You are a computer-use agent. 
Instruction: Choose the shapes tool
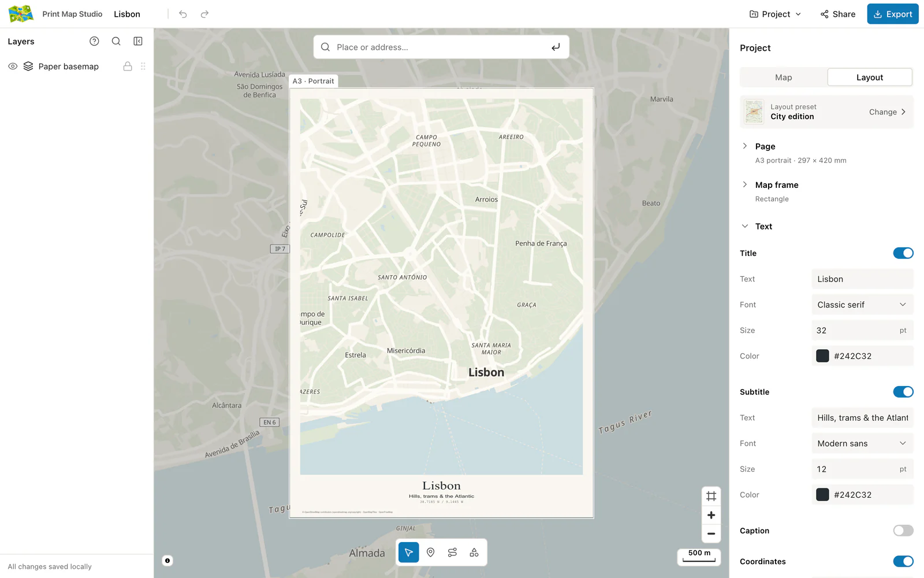(474, 553)
